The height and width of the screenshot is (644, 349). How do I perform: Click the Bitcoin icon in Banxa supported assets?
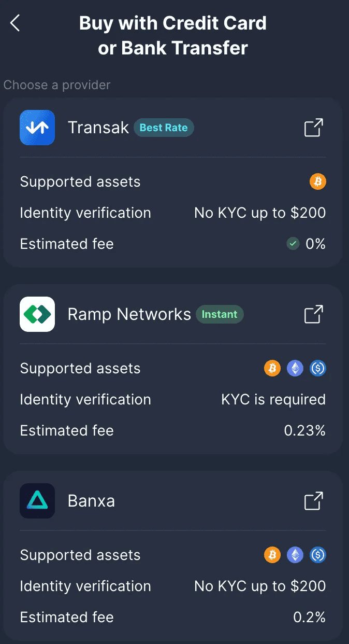click(x=272, y=555)
